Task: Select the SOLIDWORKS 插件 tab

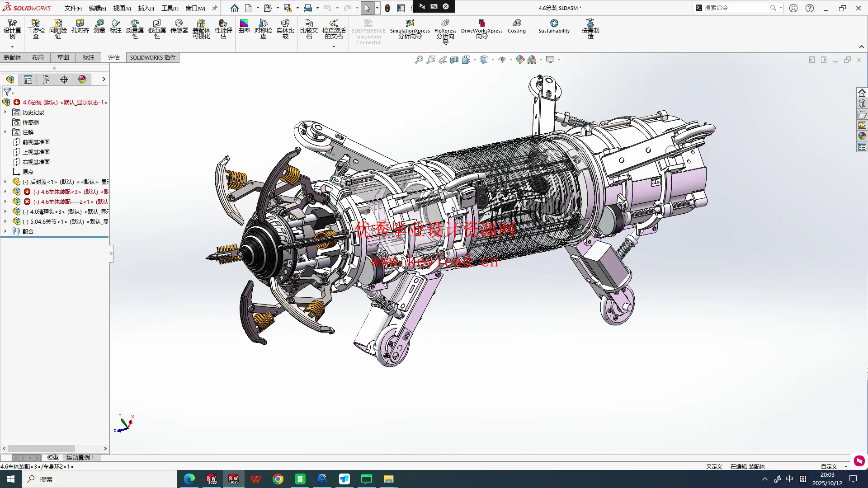Action: [x=153, y=57]
